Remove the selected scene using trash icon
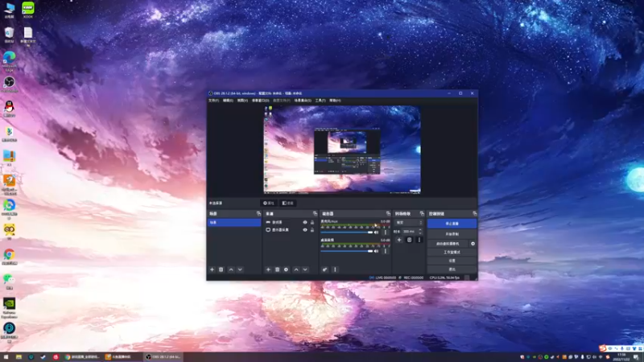 (x=221, y=269)
